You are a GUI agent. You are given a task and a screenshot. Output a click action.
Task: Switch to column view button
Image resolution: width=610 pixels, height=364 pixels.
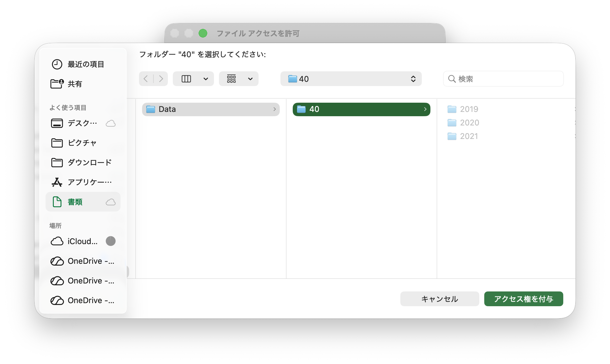pos(186,79)
